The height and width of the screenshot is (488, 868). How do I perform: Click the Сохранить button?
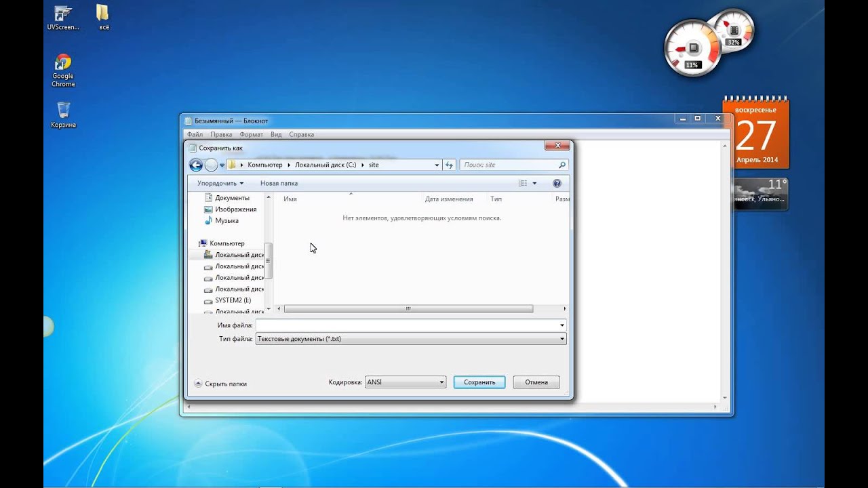click(x=479, y=382)
